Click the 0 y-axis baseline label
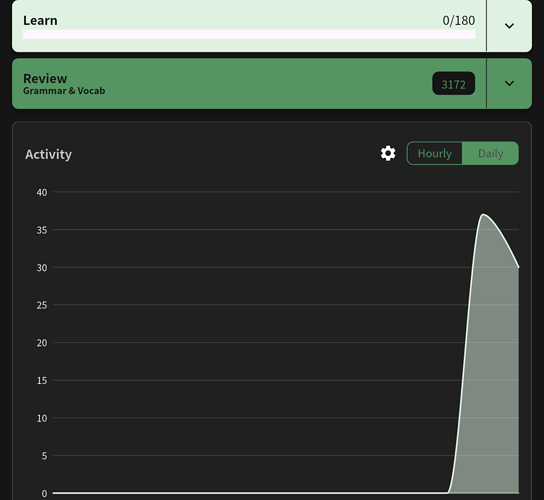Image resolution: width=544 pixels, height=500 pixels. pyautogui.click(x=44, y=493)
